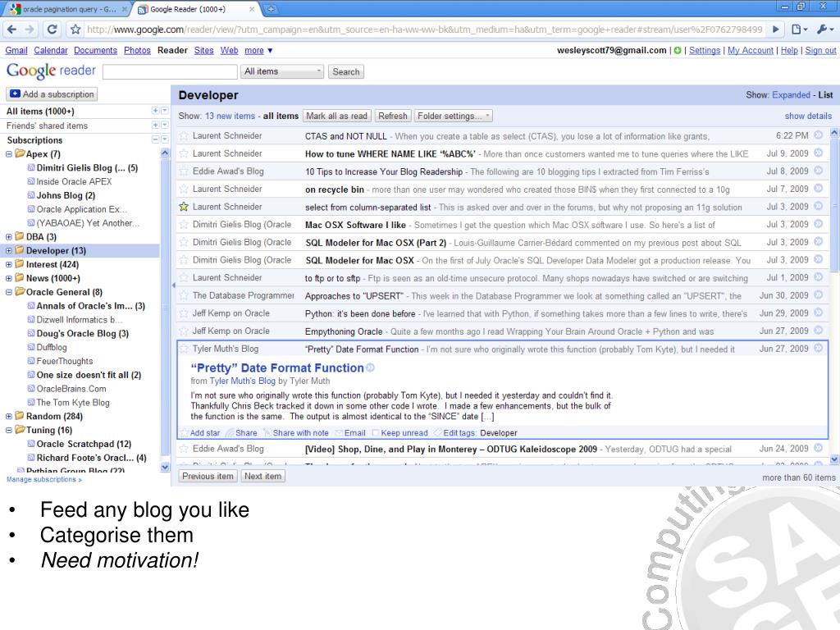This screenshot has height=630, width=840.
Task: Click the arrow icon on the Jun 30, 2009 row
Action: click(818, 294)
